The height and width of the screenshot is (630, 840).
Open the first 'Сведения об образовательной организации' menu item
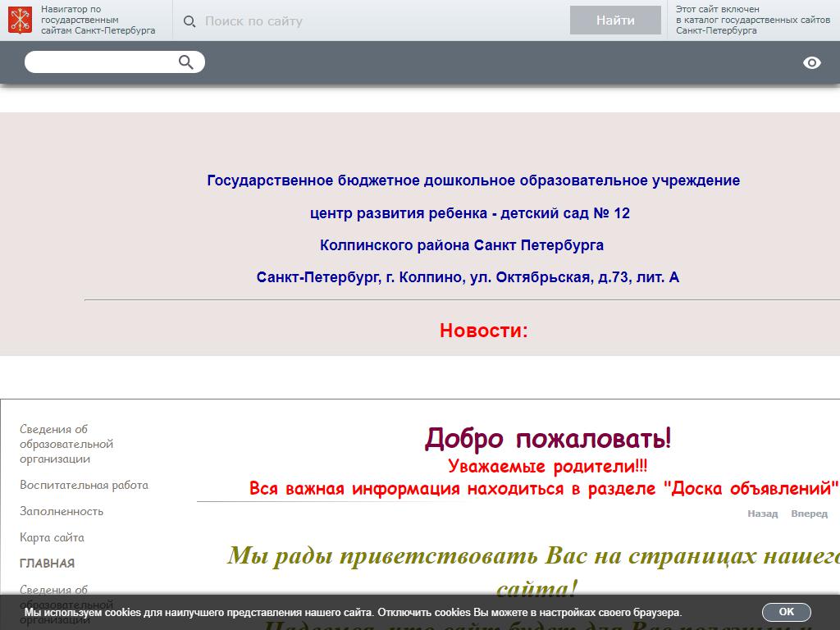tap(66, 444)
